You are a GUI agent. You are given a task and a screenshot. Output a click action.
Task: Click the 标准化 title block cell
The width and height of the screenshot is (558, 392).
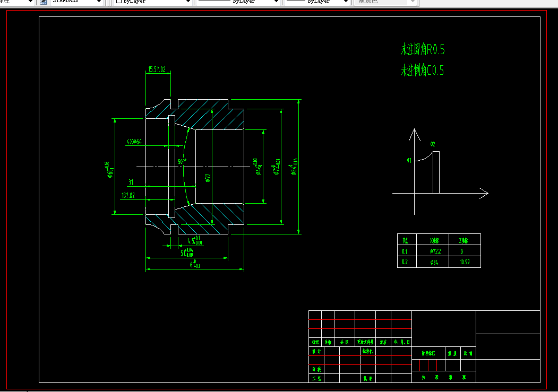coord(367,351)
